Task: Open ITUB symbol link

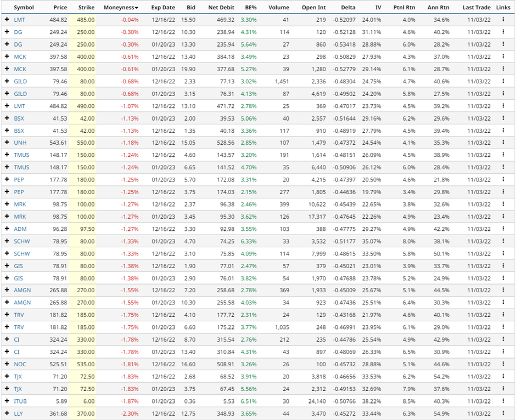Action: click(x=20, y=401)
